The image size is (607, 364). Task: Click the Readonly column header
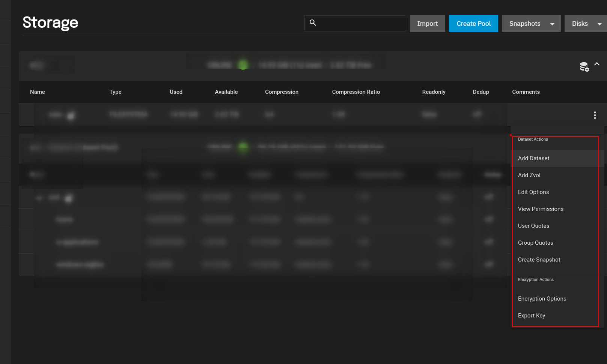pyautogui.click(x=434, y=92)
